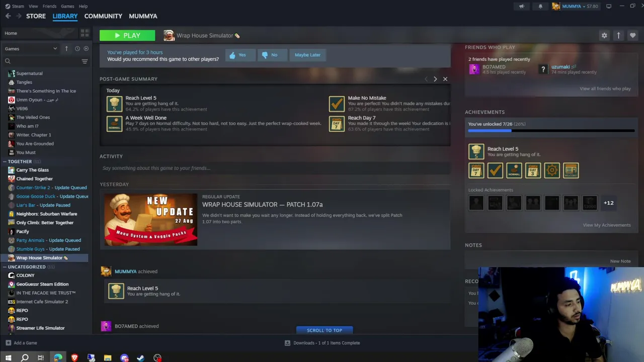Click Home in the library sidebar
Screen dimensions: 644x362
coord(11,33)
